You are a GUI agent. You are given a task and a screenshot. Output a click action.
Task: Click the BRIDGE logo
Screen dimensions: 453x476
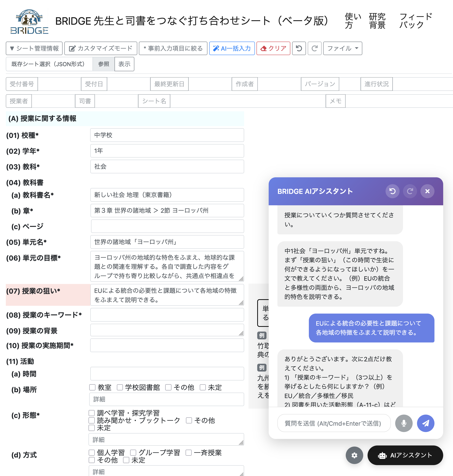29,22
